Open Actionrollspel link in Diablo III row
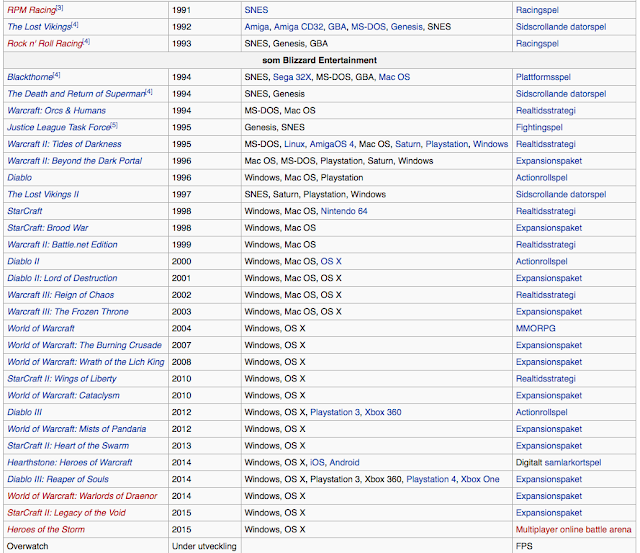The image size is (640, 553). point(541,411)
